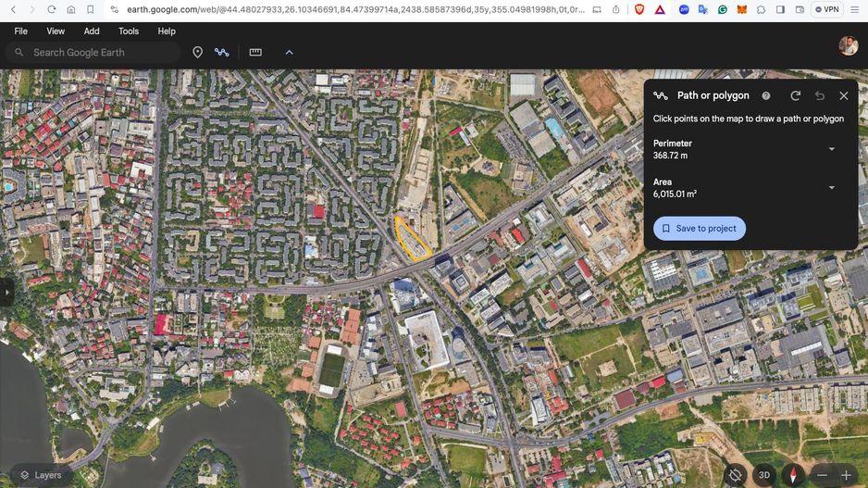Viewport: 868px width, 488px height.
Task: Expand the Area units dropdown
Action: [x=831, y=188]
